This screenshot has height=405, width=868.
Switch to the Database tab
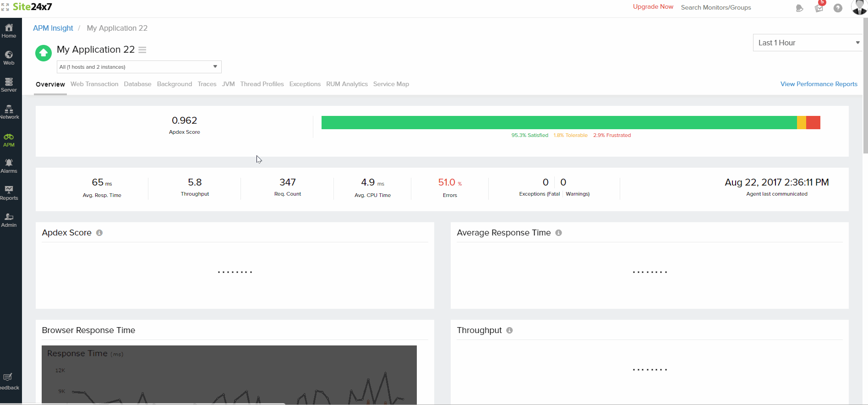(137, 84)
